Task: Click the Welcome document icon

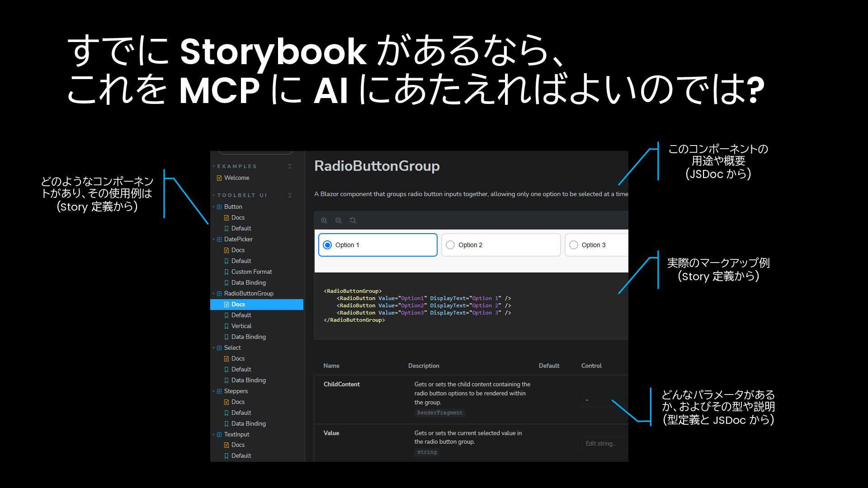Action: point(219,178)
